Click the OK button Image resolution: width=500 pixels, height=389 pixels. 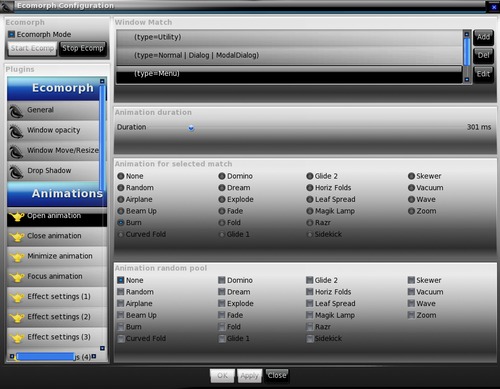click(222, 376)
